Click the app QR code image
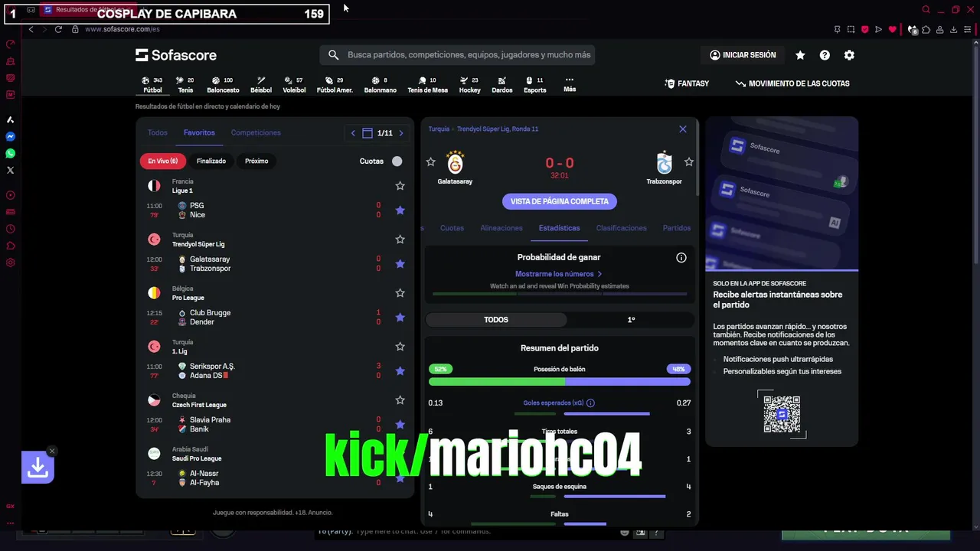Screen dimensions: 980x551 tap(782, 414)
